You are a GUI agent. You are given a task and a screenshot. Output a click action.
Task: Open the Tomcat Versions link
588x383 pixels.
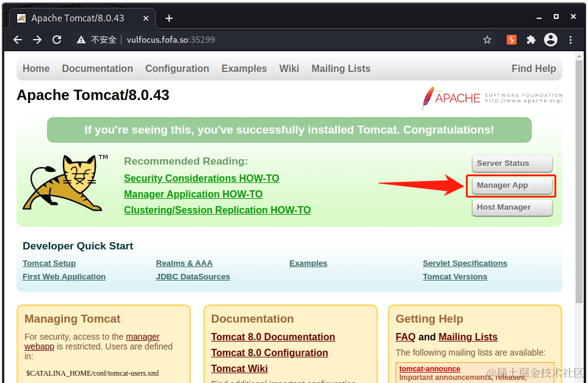[x=455, y=277]
